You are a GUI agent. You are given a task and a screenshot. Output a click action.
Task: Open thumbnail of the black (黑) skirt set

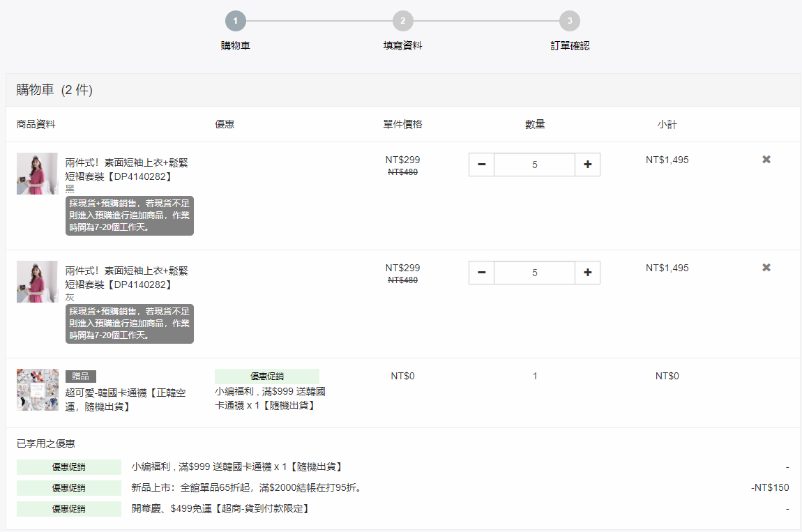[37, 174]
